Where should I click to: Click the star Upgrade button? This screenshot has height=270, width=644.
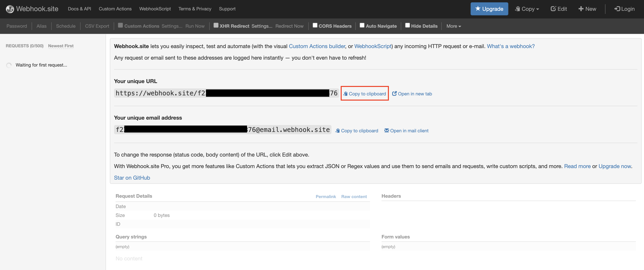(x=489, y=9)
